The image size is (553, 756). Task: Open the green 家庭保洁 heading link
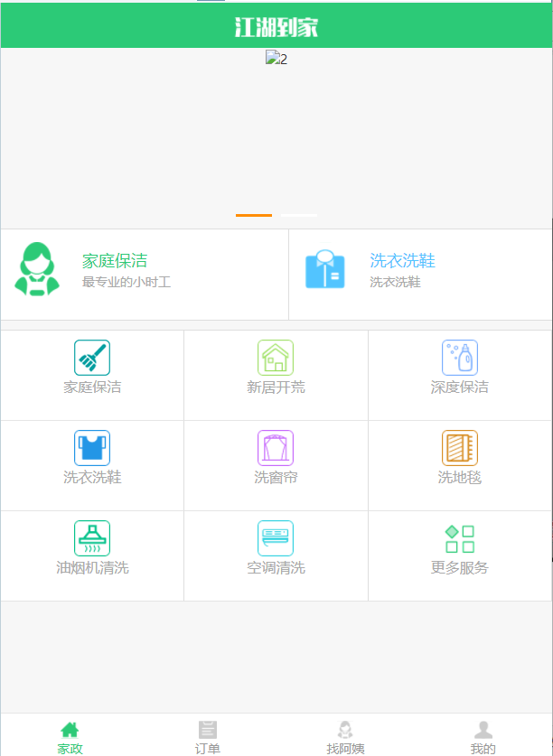pyautogui.click(x=115, y=261)
